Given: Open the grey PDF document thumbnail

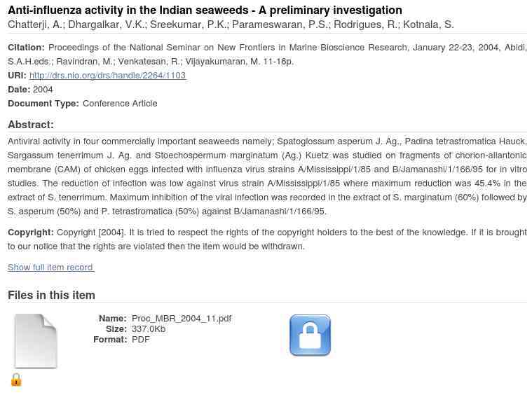Looking at the screenshot, I should click(x=36, y=341).
